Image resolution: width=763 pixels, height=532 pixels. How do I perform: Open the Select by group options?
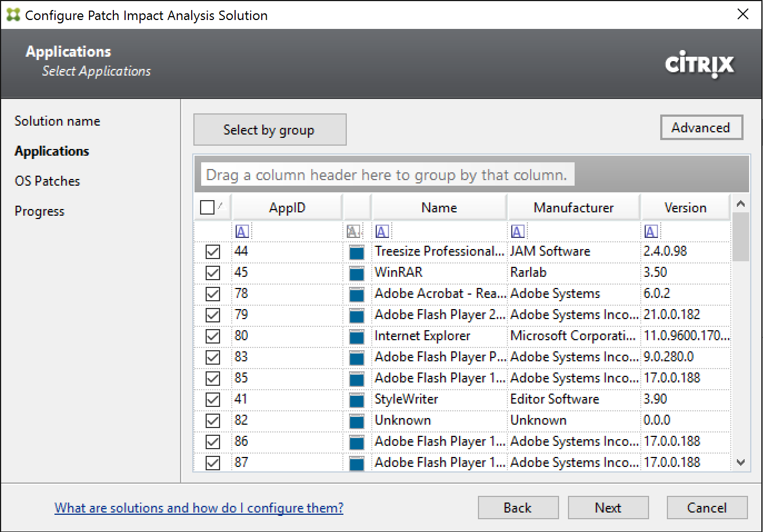point(270,130)
